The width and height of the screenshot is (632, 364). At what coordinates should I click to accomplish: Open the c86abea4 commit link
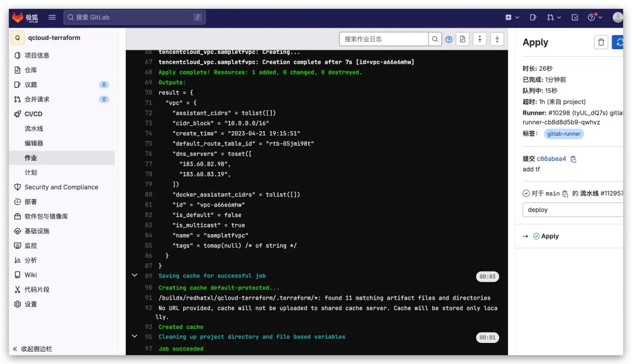tap(551, 159)
